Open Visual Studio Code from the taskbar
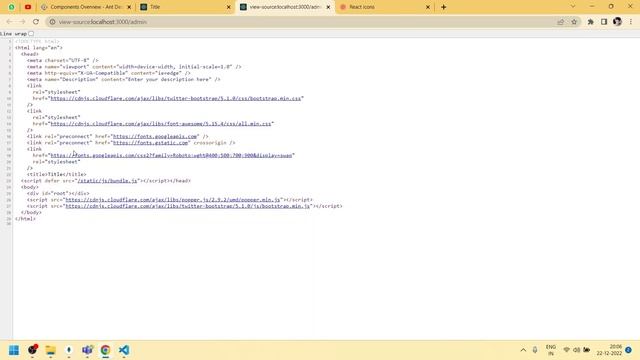 [124, 350]
